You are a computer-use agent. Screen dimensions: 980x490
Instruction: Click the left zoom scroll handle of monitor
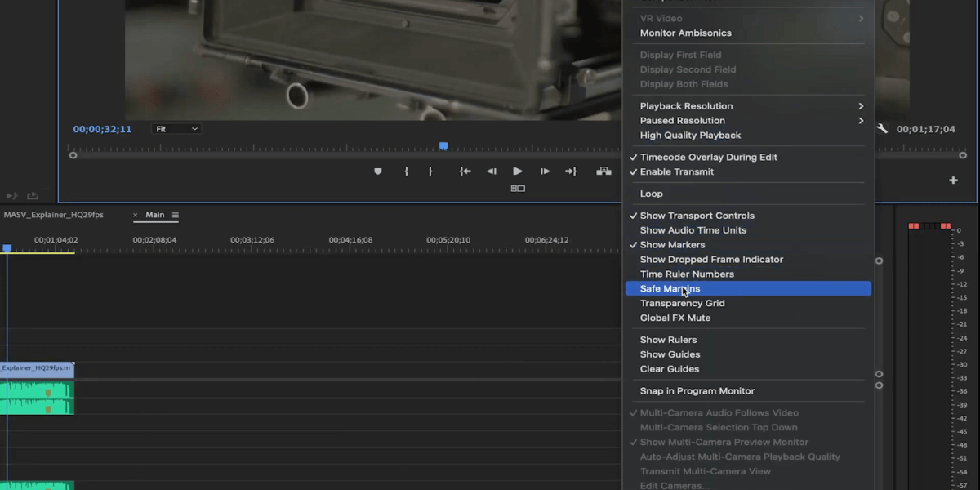[x=73, y=155]
